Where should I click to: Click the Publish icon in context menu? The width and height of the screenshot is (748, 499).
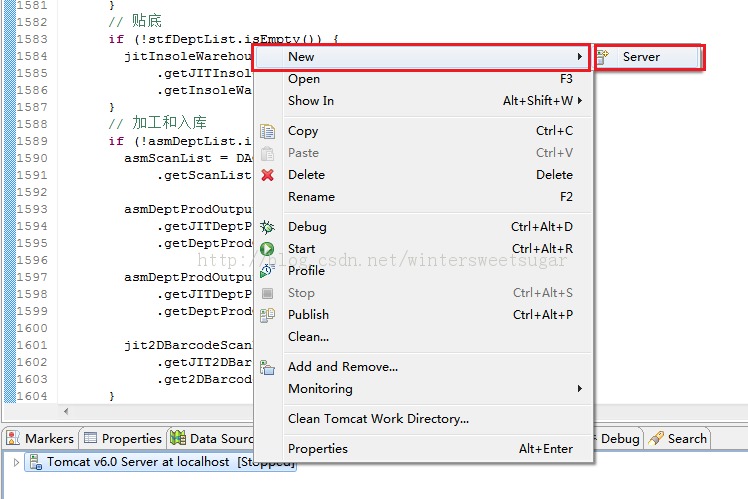pos(267,315)
